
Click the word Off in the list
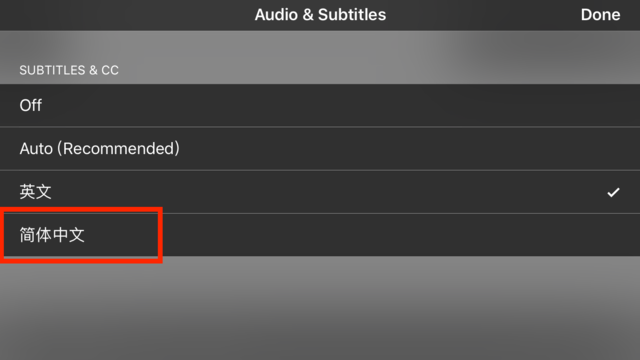click(x=31, y=105)
